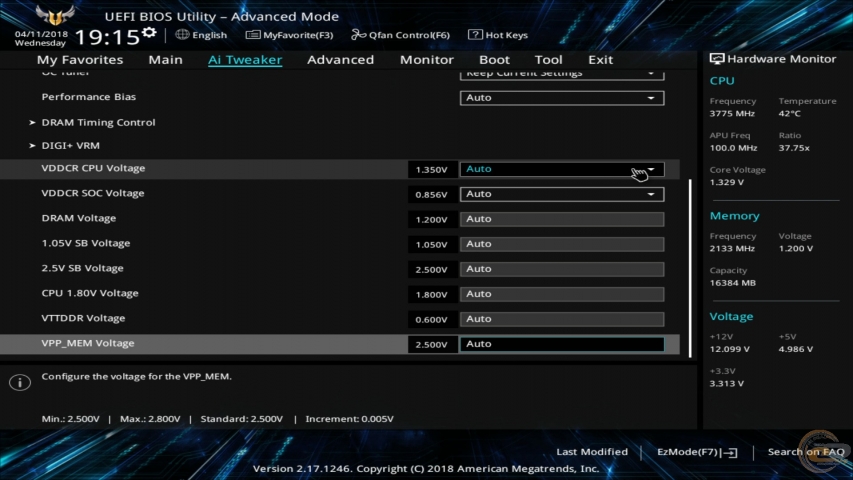
Task: Open the Tool tab
Action: click(548, 59)
